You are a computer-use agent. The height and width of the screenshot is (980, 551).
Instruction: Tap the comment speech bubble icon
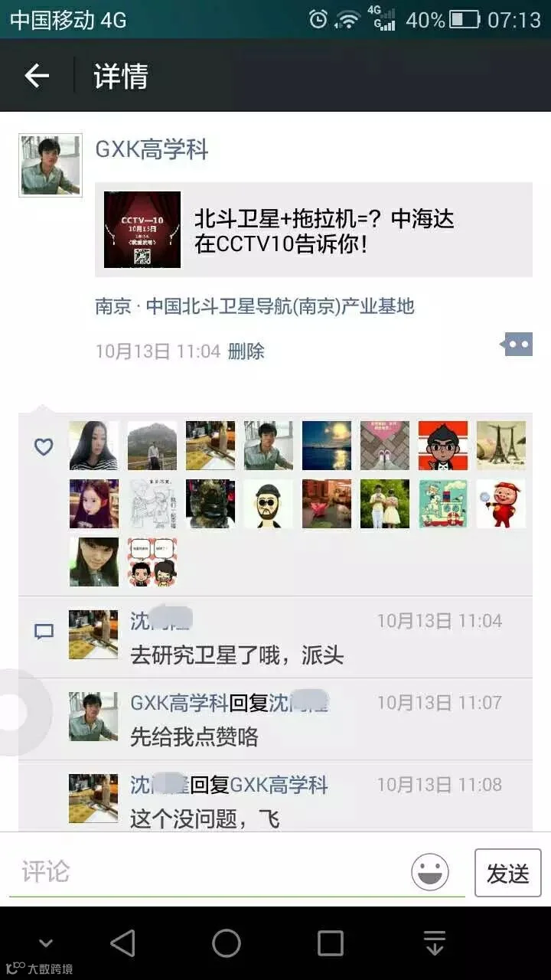point(44,632)
